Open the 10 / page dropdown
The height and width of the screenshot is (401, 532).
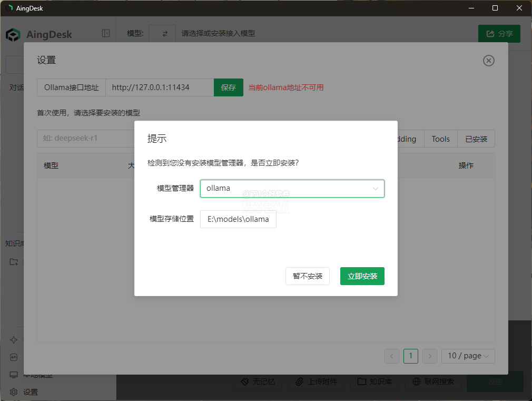(468, 356)
